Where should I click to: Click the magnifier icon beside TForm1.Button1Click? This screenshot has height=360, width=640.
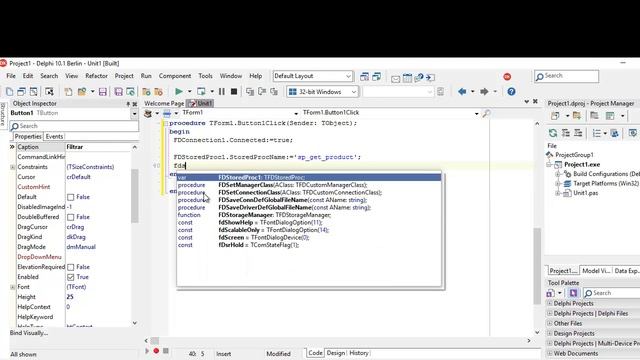[486, 113]
